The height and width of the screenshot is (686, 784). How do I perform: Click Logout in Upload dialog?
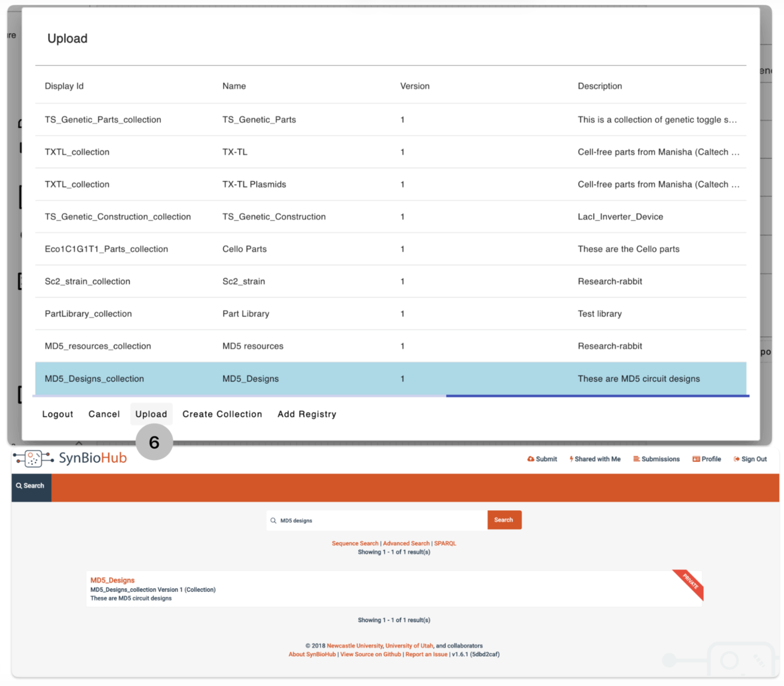click(x=58, y=414)
